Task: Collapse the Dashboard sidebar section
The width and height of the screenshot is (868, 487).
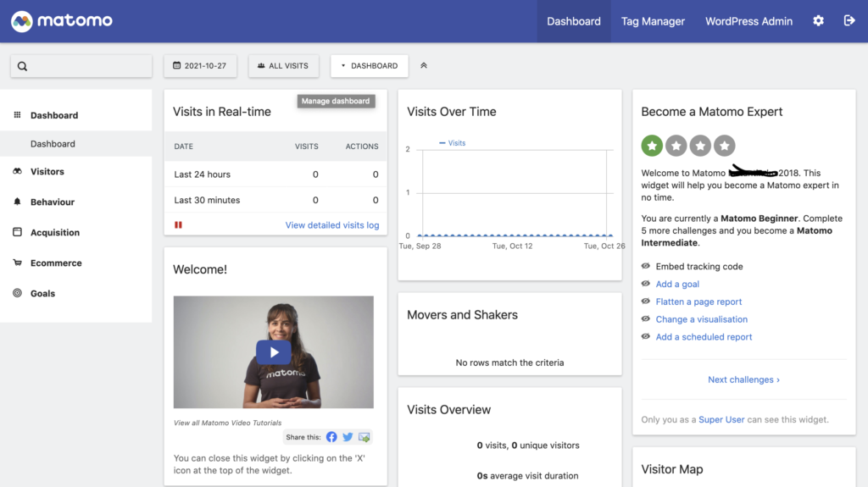Action: click(54, 115)
